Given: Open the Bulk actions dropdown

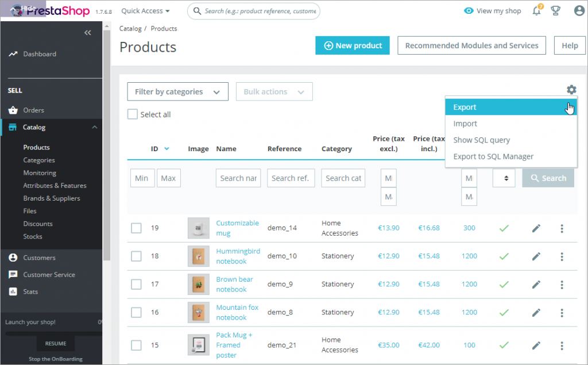Looking at the screenshot, I should coord(274,91).
